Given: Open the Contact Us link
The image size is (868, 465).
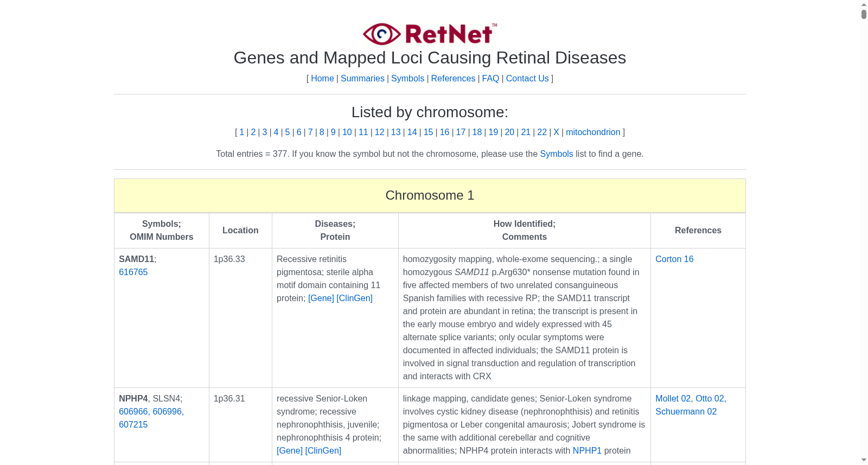Looking at the screenshot, I should (x=527, y=78).
